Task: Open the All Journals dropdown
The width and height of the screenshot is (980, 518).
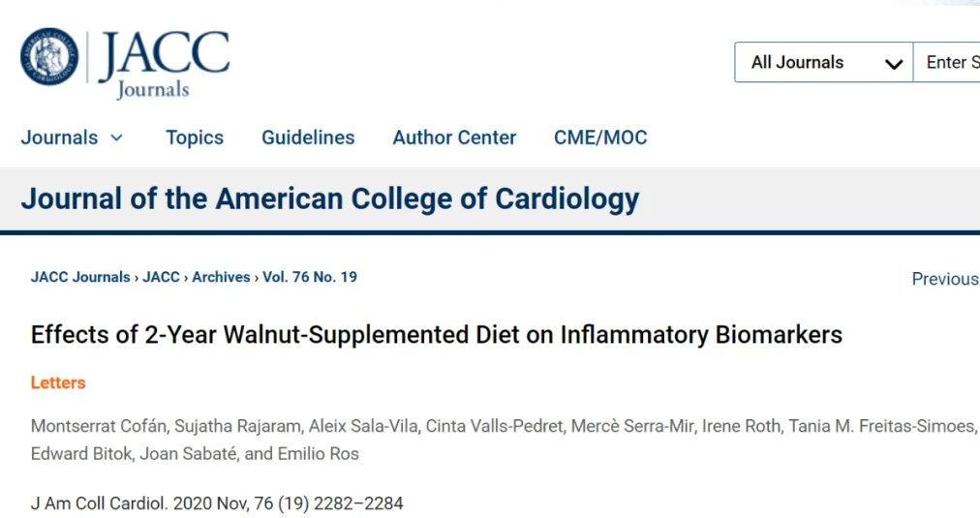Action: (x=824, y=62)
